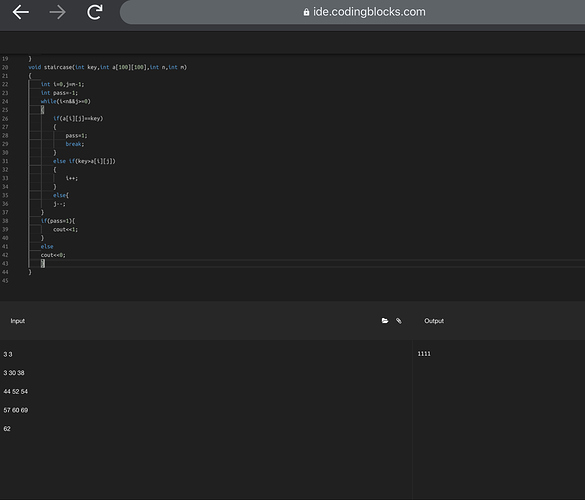The image size is (585, 500).
Task: Click the 'cout<<1;' statement
Action: pyautogui.click(x=66, y=229)
